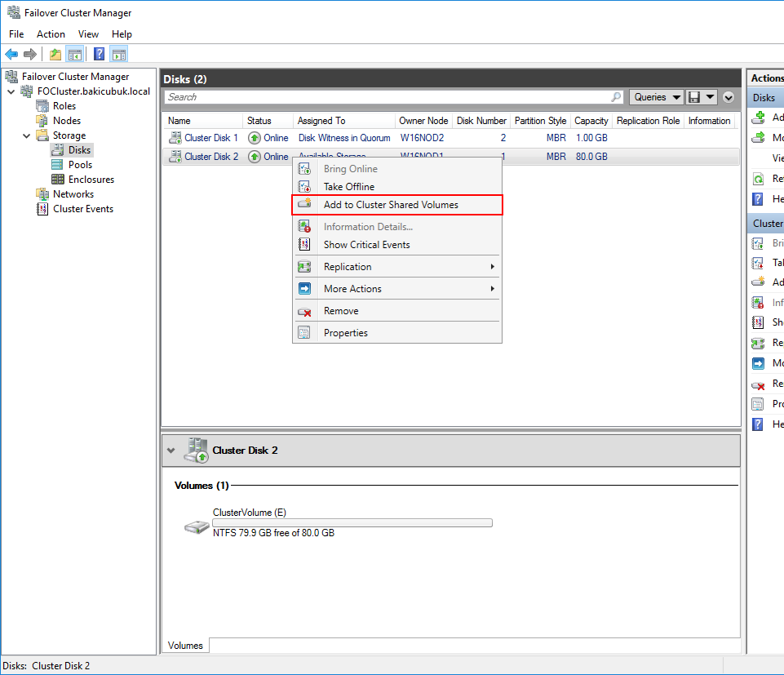Click the 80.0 GB capacity cell
Screen dimensions: 784x675
(591, 157)
